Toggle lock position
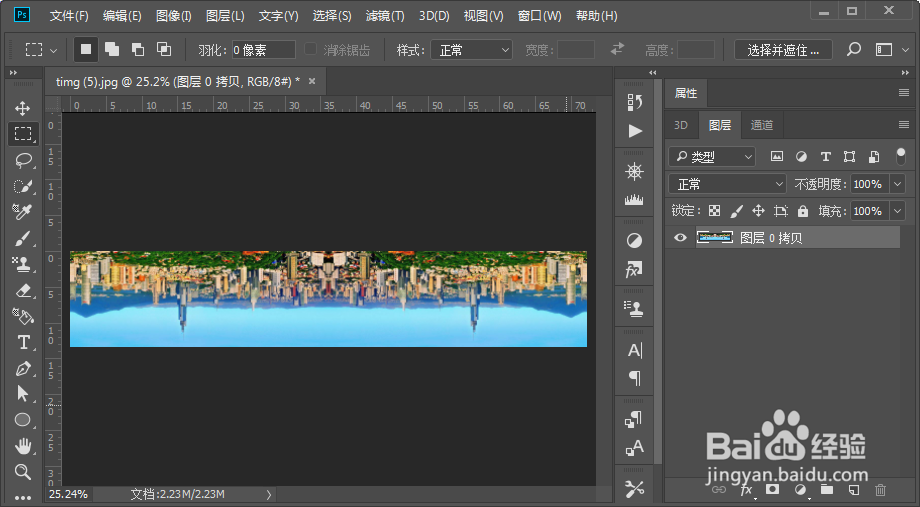Image resolution: width=920 pixels, height=507 pixels. (758, 211)
